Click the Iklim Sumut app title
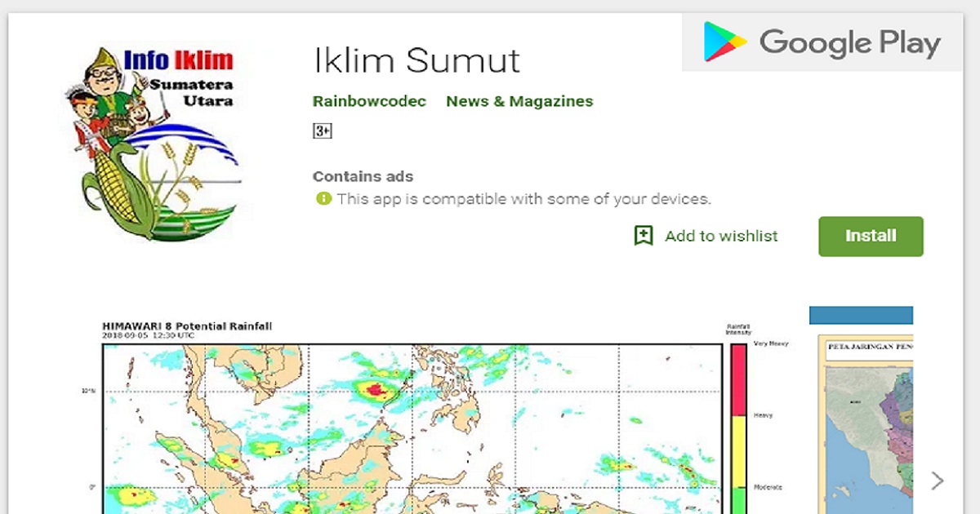Image resolution: width=980 pixels, height=514 pixels. click(x=416, y=60)
